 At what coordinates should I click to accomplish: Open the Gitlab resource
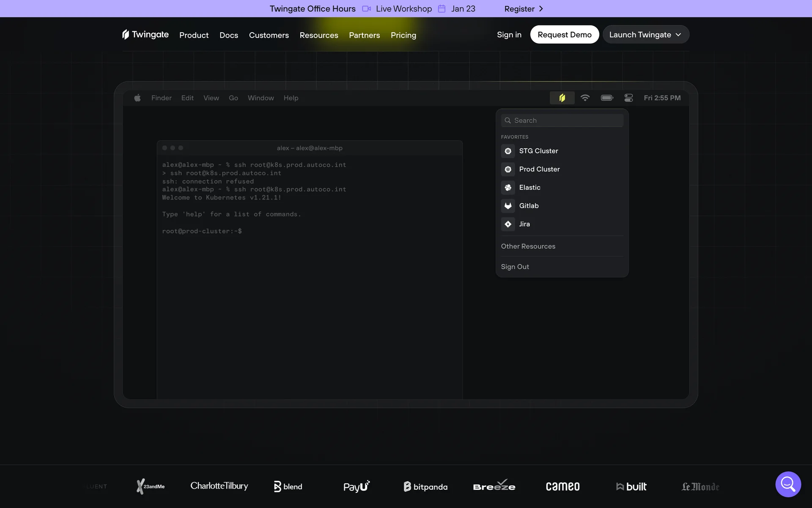coord(529,206)
